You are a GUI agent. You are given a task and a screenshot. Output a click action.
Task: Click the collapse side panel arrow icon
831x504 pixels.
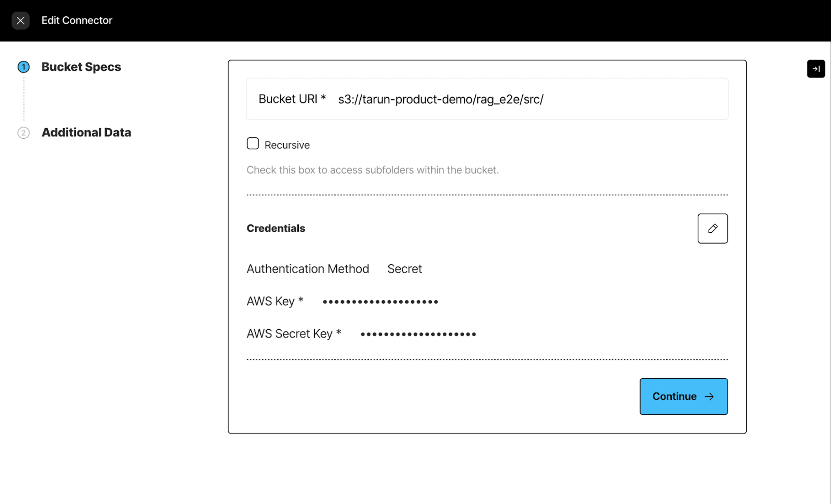click(816, 69)
